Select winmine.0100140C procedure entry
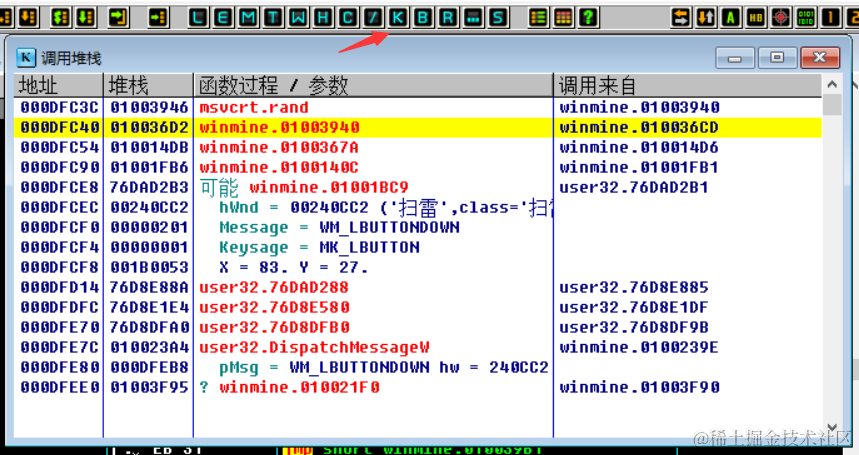This screenshot has height=455, width=859. [279, 168]
